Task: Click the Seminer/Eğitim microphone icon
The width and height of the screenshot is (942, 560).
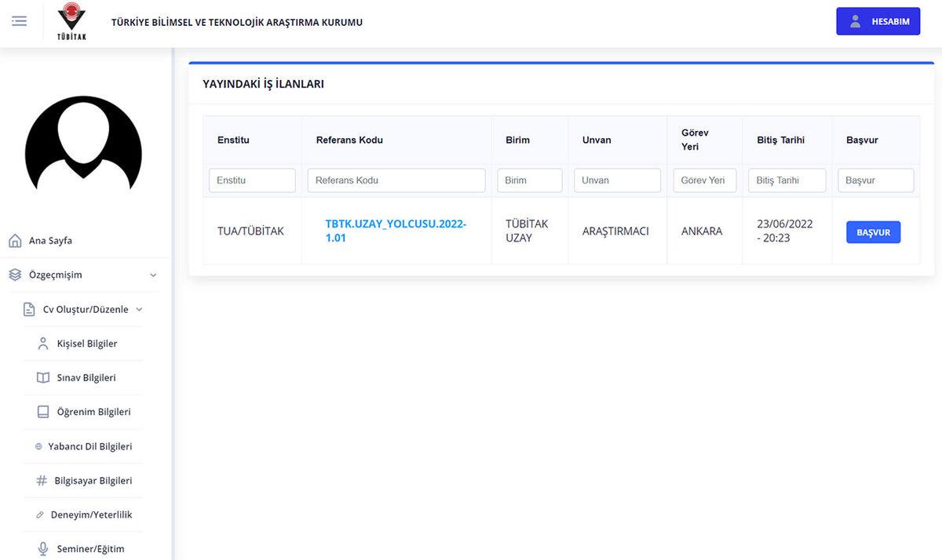Action: (x=43, y=549)
